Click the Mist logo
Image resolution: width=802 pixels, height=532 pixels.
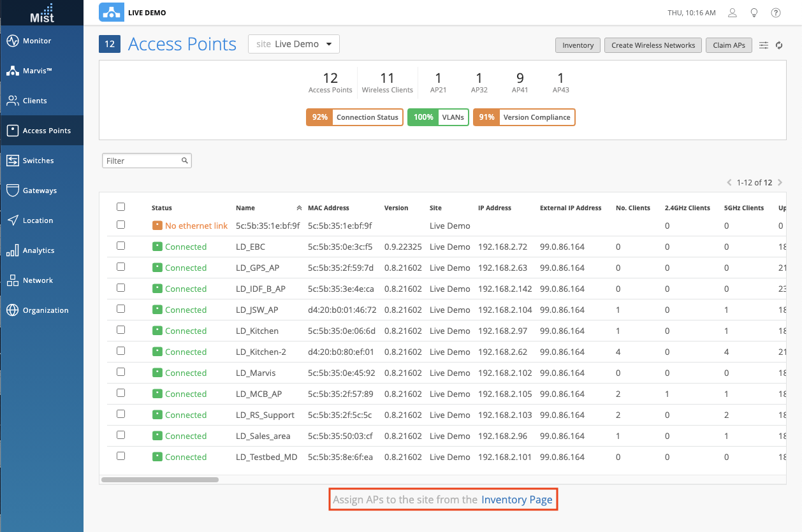tap(42, 13)
